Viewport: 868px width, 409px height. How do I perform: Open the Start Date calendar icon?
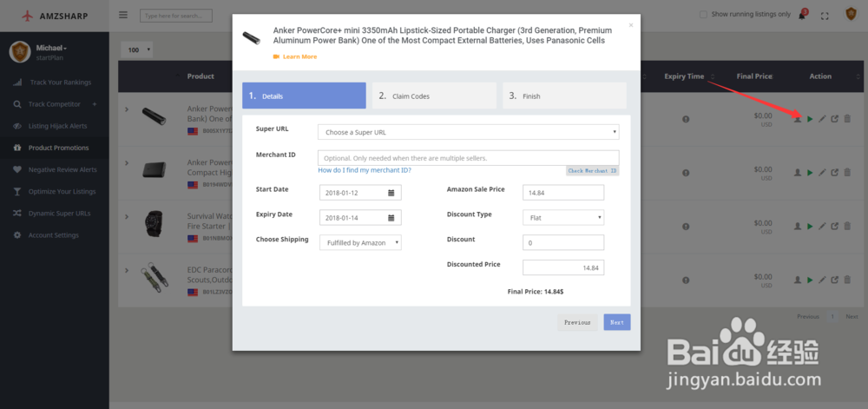coord(391,193)
